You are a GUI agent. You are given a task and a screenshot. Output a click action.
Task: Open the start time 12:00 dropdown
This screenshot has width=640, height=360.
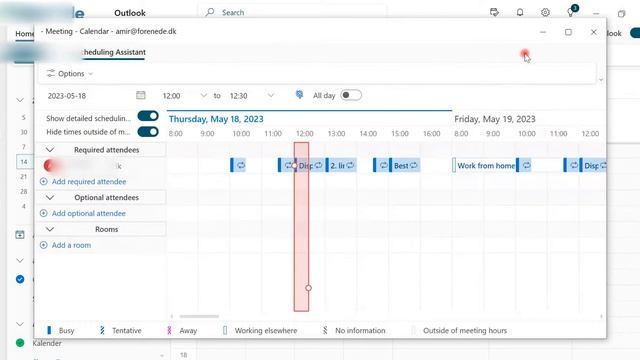pyautogui.click(x=203, y=96)
